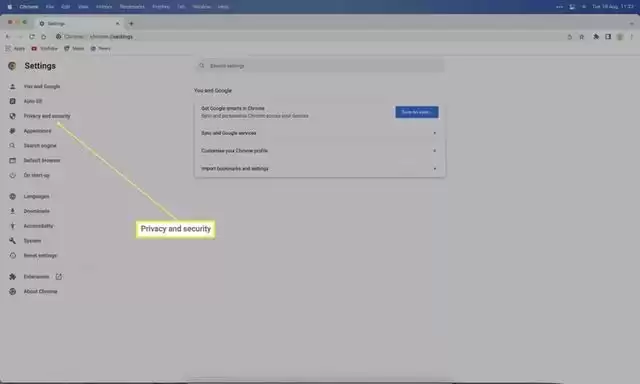Expand Import bookmarks and settings

pyautogui.click(x=320, y=169)
